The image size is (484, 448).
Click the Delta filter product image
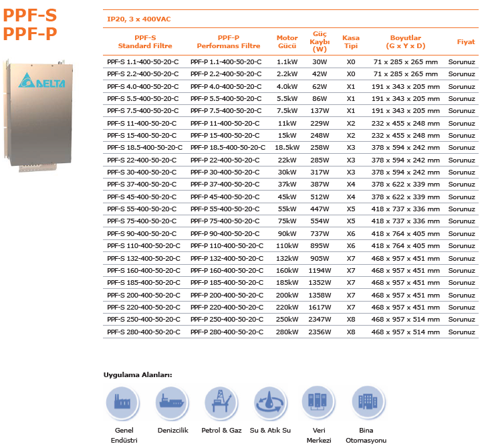37,116
